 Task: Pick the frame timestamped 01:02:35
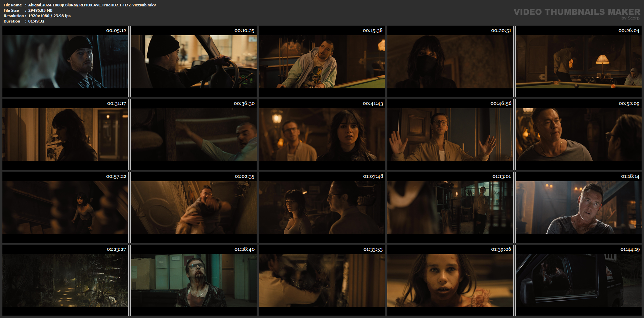(x=194, y=207)
